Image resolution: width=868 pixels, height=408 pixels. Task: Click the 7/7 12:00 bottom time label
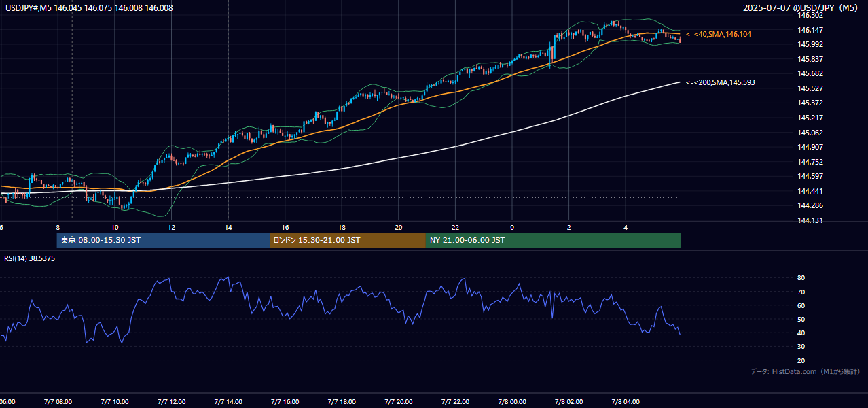(x=171, y=402)
